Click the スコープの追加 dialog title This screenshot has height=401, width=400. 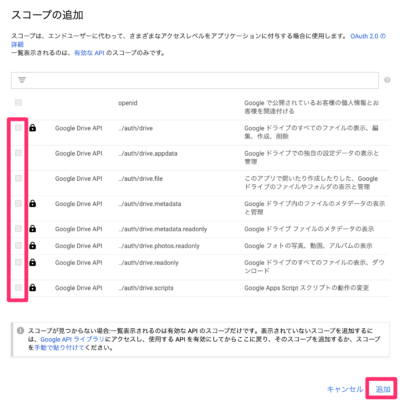47,15
